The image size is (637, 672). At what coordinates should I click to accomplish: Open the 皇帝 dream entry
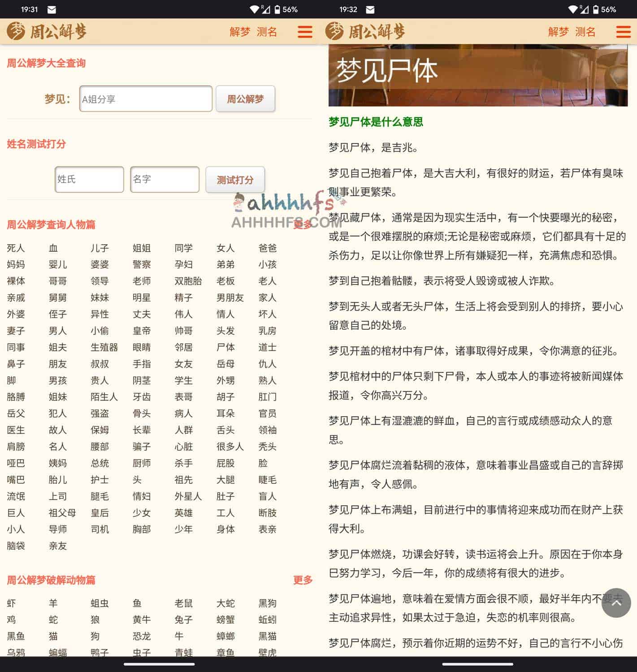[x=142, y=331]
